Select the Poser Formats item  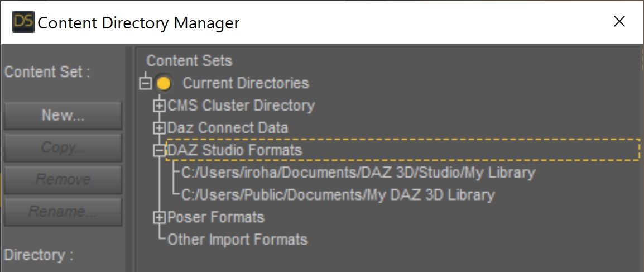216,217
